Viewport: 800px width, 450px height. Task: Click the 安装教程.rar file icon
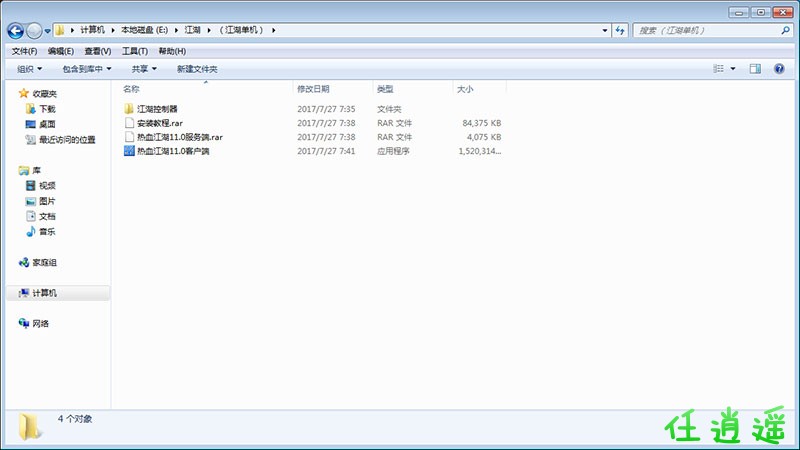[x=129, y=123]
